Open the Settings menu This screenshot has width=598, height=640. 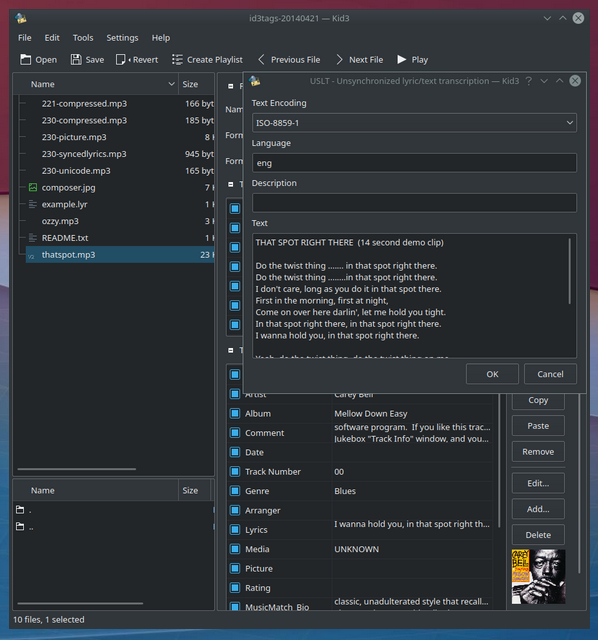[x=122, y=38]
